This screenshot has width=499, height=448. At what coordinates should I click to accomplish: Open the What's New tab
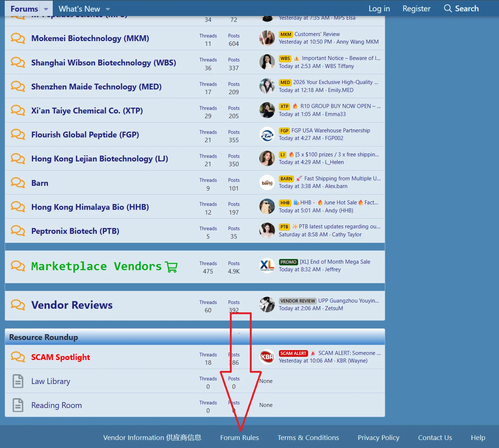79,9
